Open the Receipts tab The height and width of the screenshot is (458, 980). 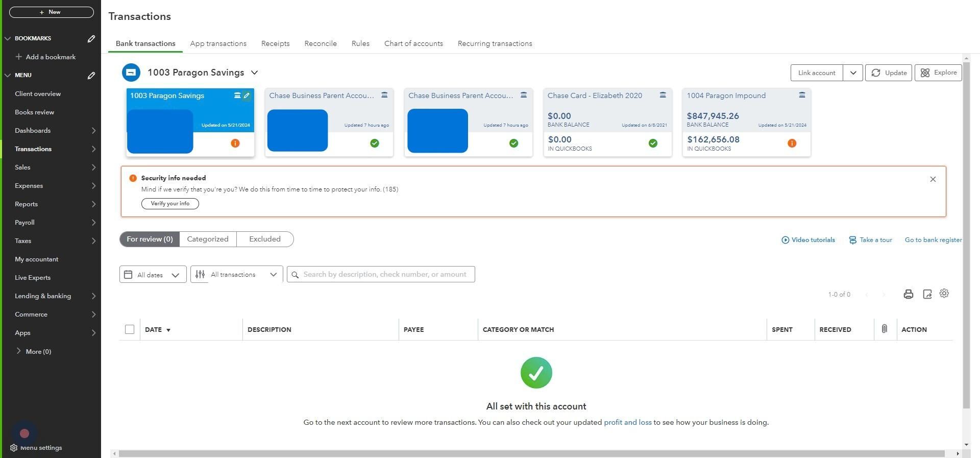[276, 44]
